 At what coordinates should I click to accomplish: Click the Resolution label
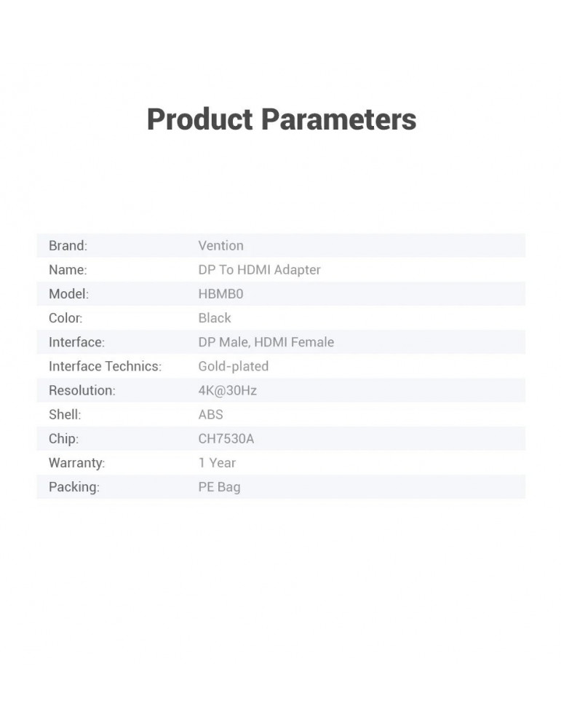(81, 390)
